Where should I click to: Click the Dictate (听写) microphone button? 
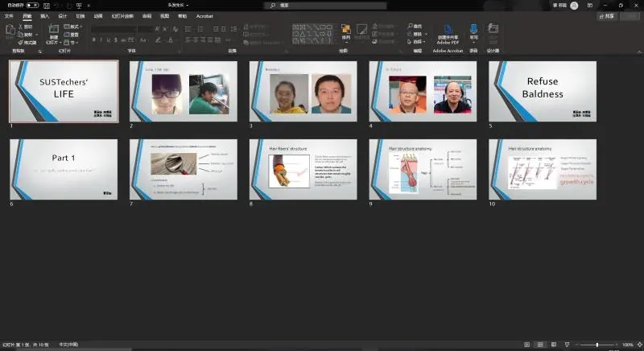473,32
